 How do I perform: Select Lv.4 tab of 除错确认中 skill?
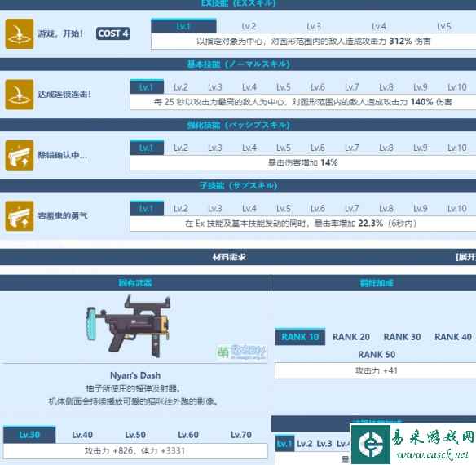(x=249, y=148)
